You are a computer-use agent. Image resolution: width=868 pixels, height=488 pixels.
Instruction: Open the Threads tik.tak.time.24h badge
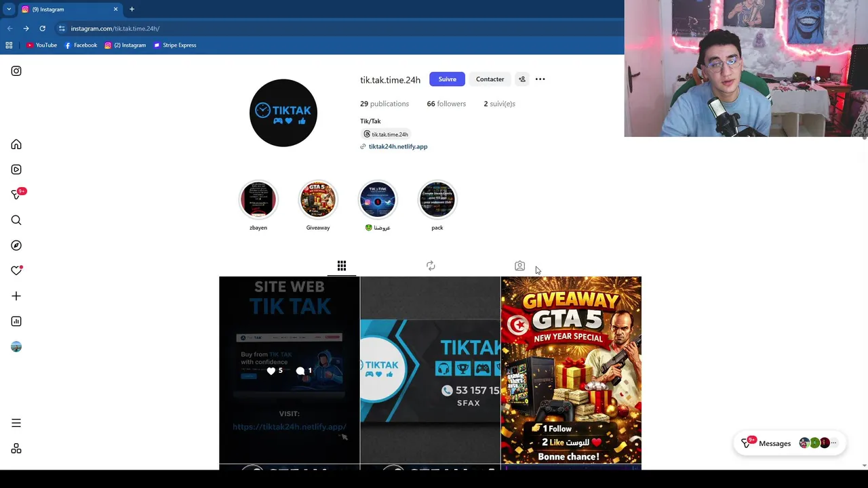point(385,134)
